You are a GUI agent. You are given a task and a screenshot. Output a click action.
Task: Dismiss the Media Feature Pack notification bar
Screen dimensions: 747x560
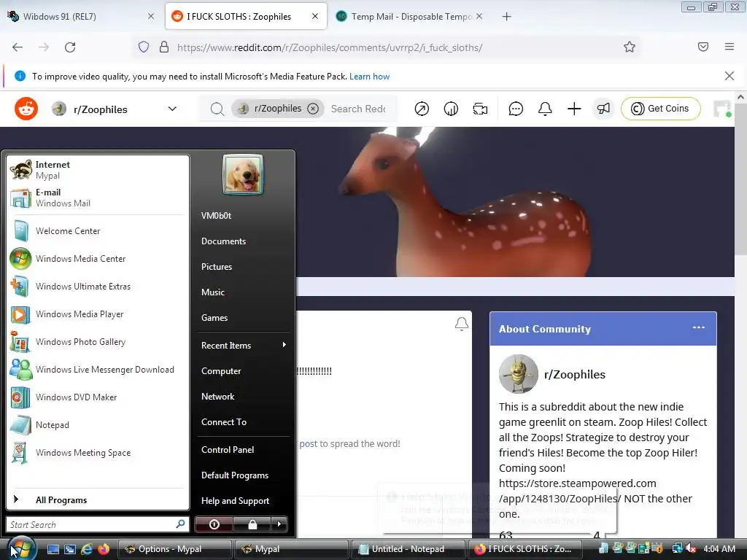pos(729,76)
